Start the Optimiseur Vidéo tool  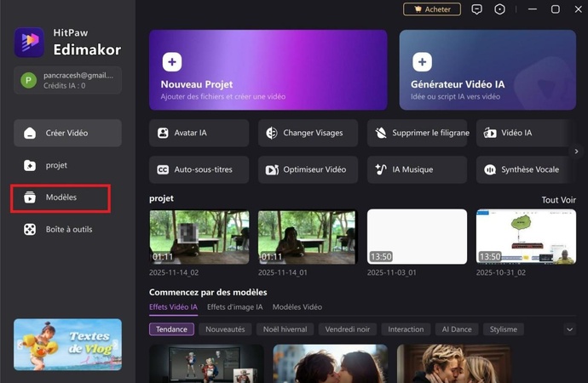tap(308, 169)
